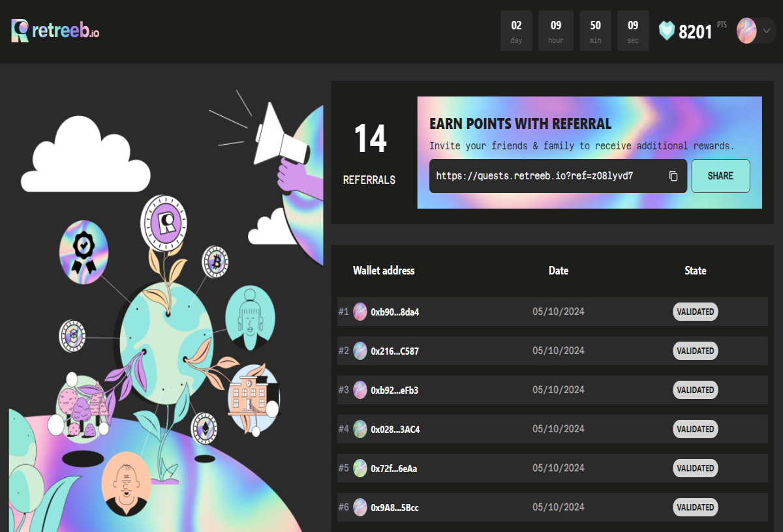783x532 pixels.
Task: Open the user avatar in header
Action: 746,31
